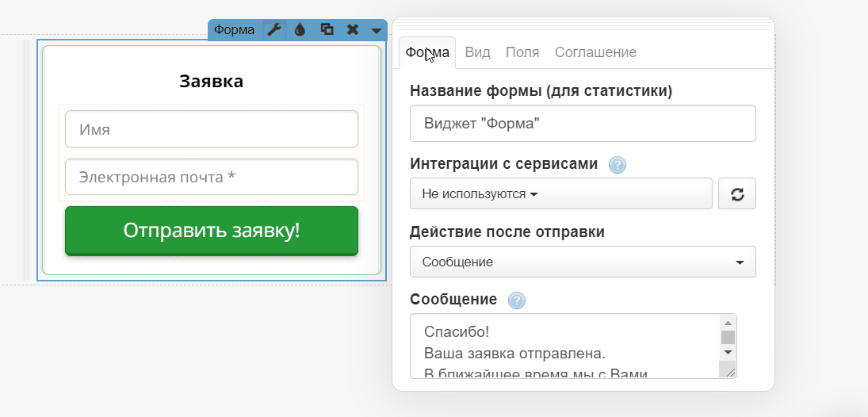Expand the widget toolbar caret menu

click(377, 31)
